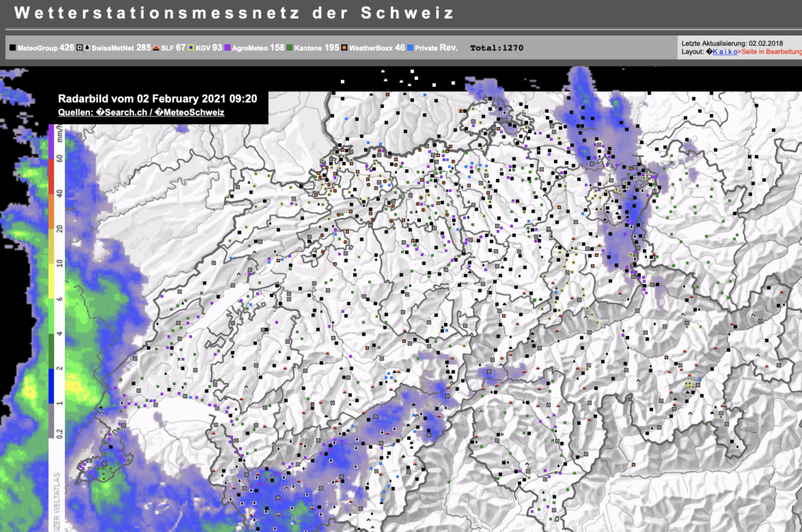Click the SLF red triangle legend icon
Viewport: 802px width, 532px height.
156,48
